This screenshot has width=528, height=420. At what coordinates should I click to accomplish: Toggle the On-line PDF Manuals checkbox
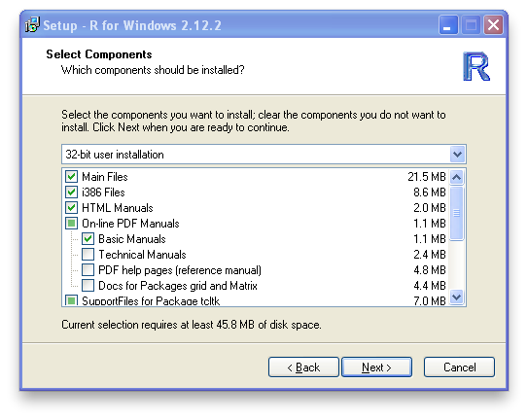71,223
